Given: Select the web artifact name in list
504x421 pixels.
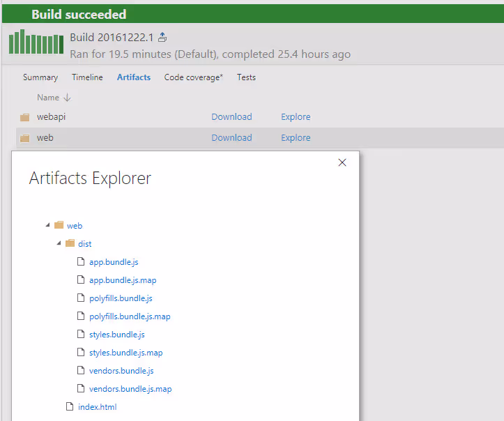Looking at the screenshot, I should [45, 138].
